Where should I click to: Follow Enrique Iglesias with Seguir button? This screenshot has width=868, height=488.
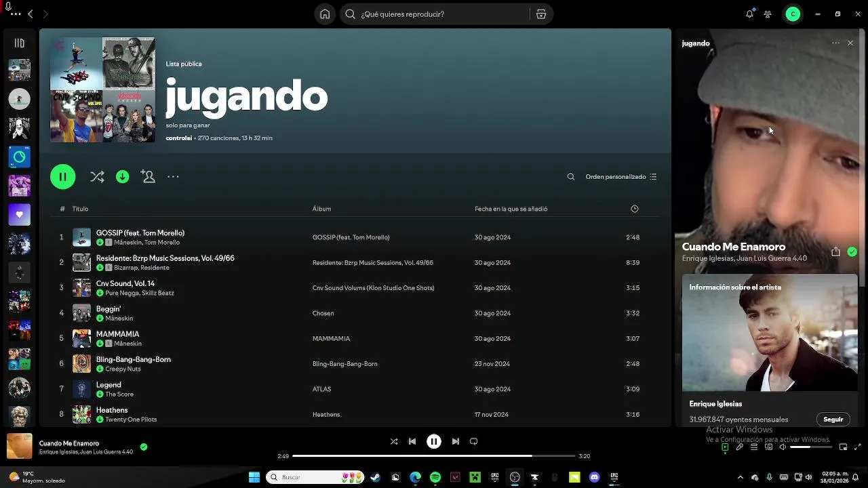pos(833,420)
